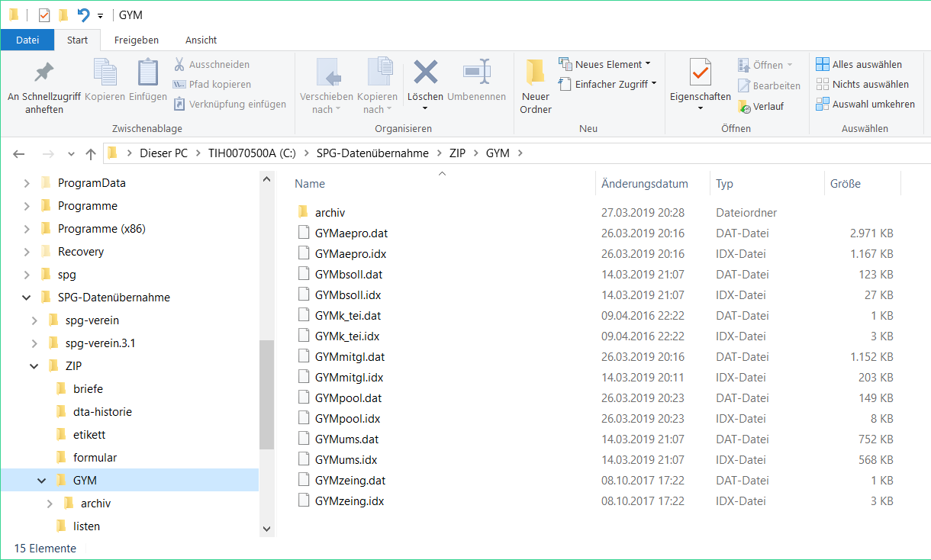This screenshot has height=560, width=931.
Task: Click the Löschen delete icon
Action: tap(425, 73)
